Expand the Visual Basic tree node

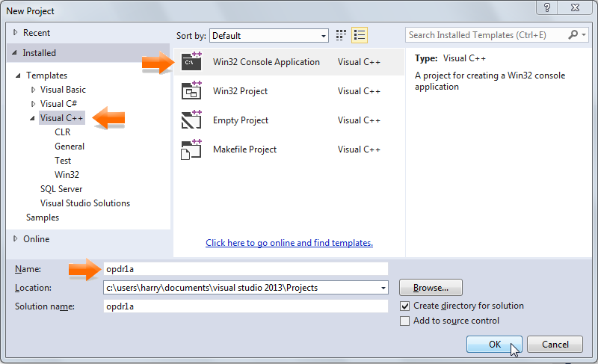pos(33,90)
